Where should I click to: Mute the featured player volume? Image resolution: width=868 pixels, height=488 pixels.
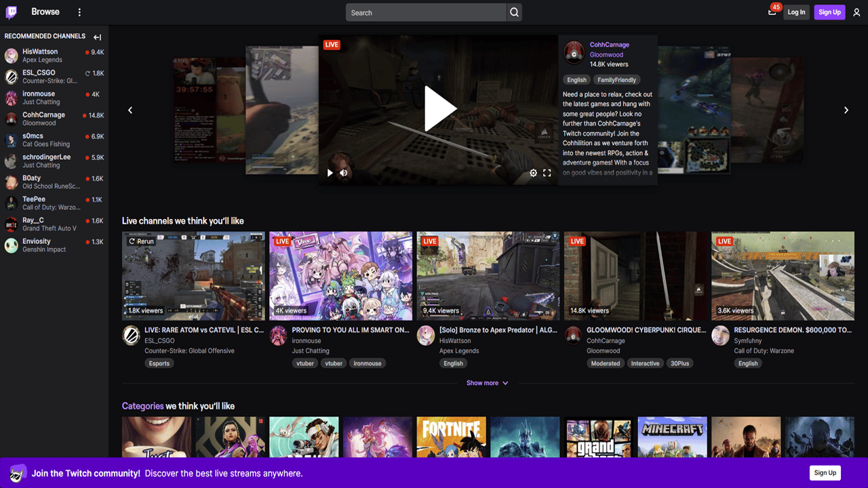[x=344, y=173]
